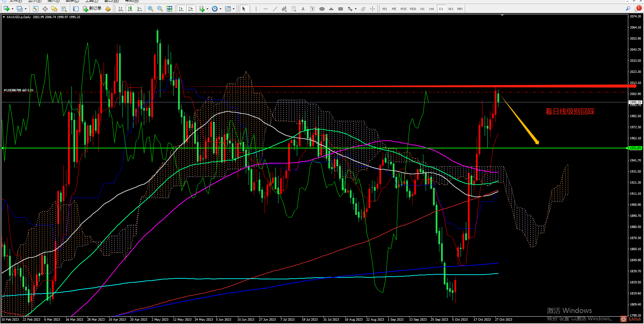Click the XAUUSD.p,Daily chart title triangle
Screen dimensions: 644x324
point(4,17)
